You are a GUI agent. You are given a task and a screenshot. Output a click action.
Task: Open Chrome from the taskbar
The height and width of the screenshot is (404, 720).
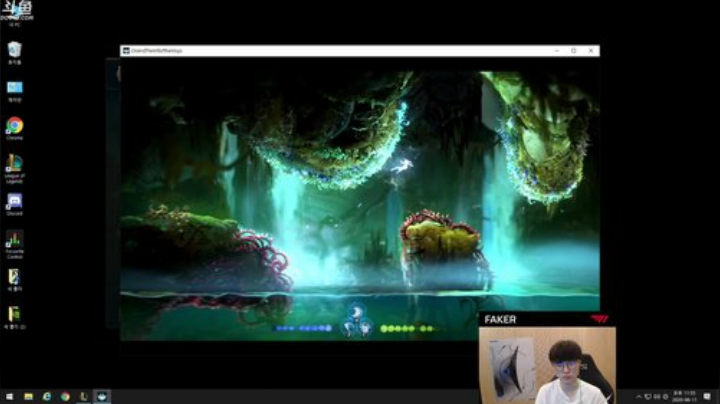coord(65,396)
